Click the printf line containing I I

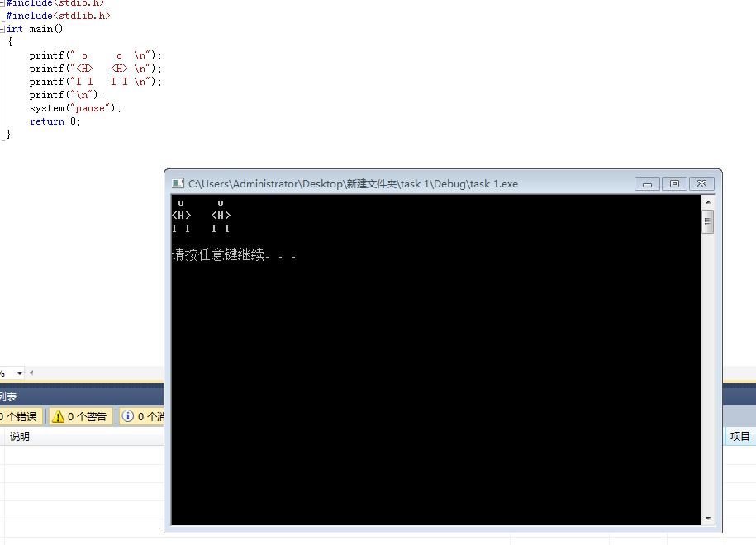96,82
